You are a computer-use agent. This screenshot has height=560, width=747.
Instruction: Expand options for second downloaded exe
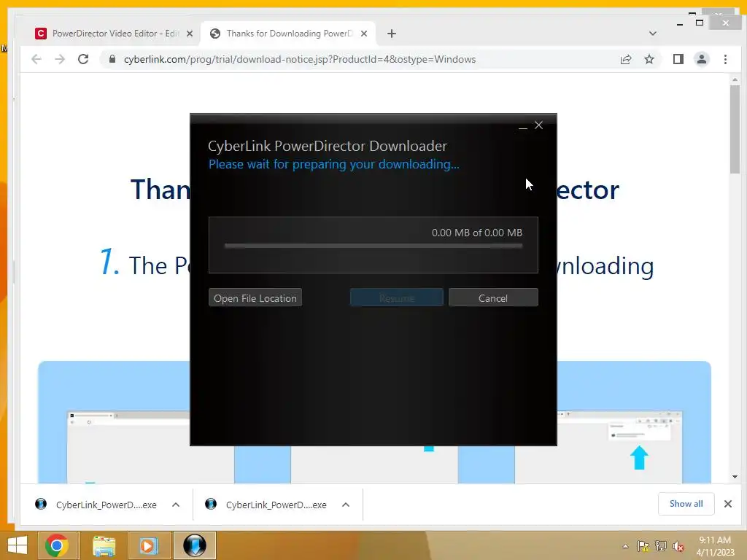tap(346, 505)
